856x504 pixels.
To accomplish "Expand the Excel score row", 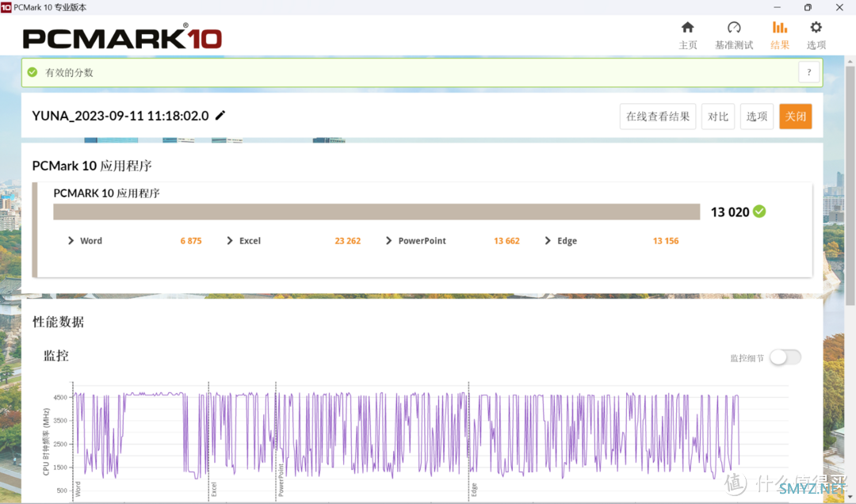I will click(x=230, y=241).
